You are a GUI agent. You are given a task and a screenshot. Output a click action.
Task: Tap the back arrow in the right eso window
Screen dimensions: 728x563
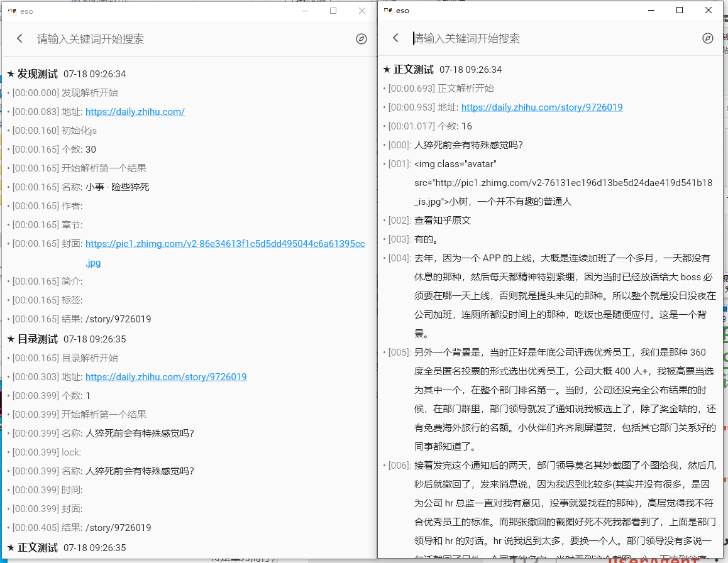point(395,38)
